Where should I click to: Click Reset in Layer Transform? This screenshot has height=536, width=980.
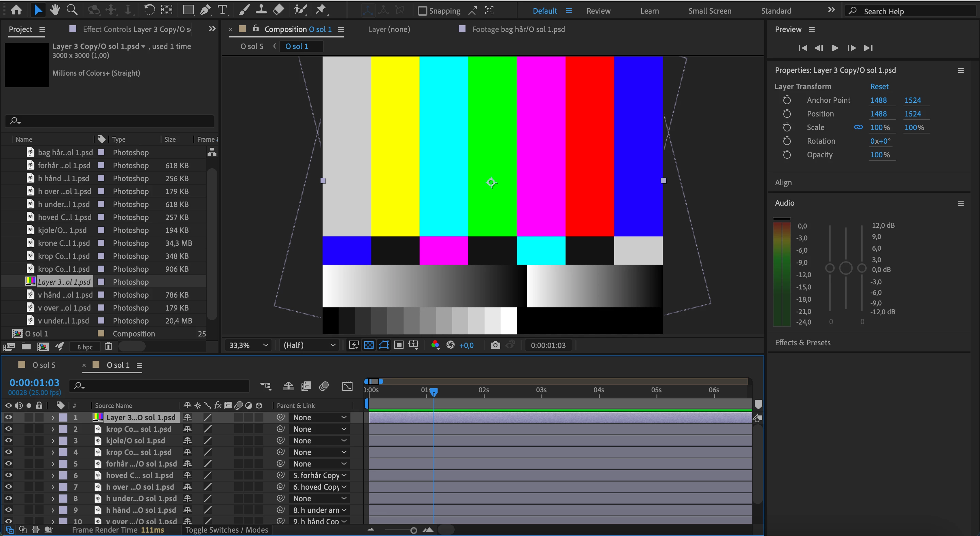click(879, 86)
